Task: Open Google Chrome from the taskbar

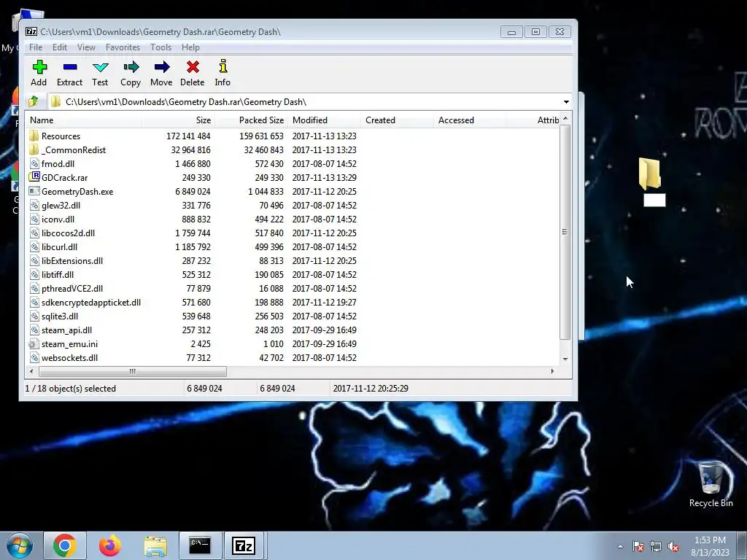Action: (65, 545)
